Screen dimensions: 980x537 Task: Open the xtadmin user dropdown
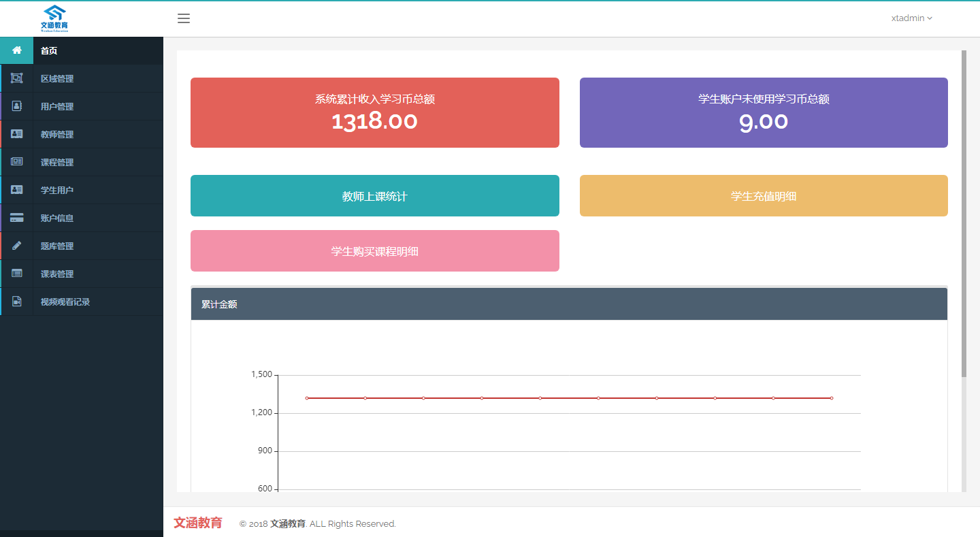pos(911,18)
